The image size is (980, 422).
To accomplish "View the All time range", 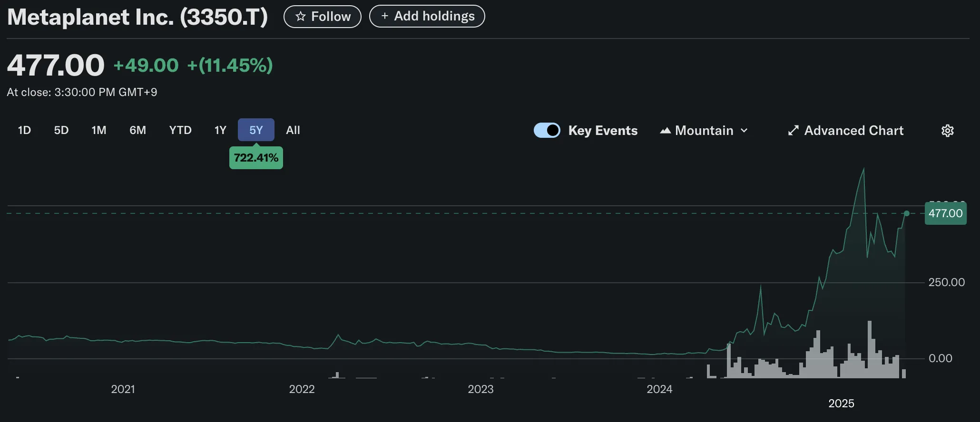I will (x=293, y=130).
